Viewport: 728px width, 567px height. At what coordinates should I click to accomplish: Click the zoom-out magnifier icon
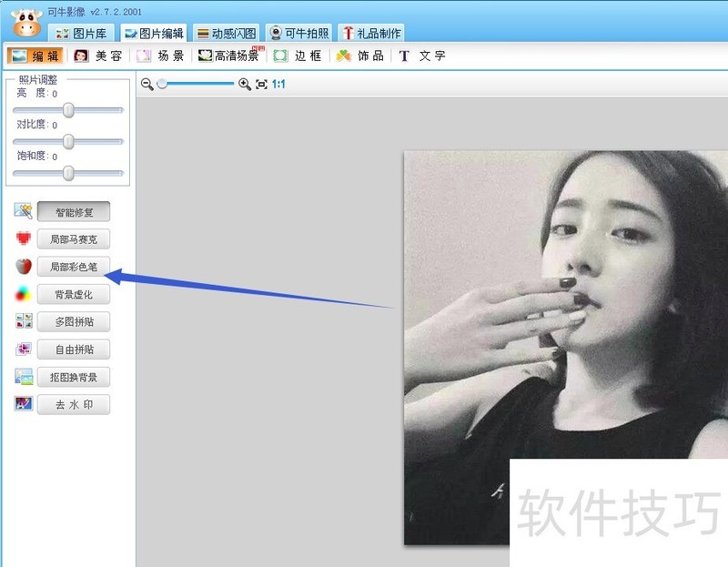(x=147, y=84)
